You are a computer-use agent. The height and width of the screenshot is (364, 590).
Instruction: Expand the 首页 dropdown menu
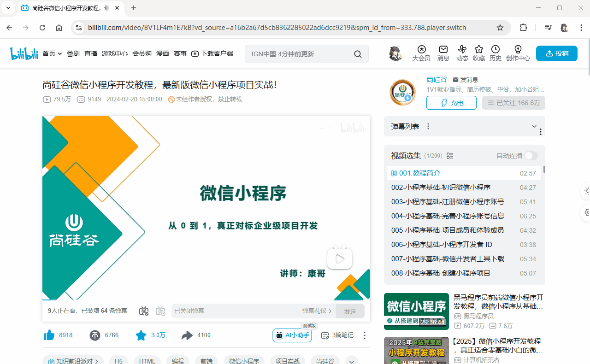point(59,54)
